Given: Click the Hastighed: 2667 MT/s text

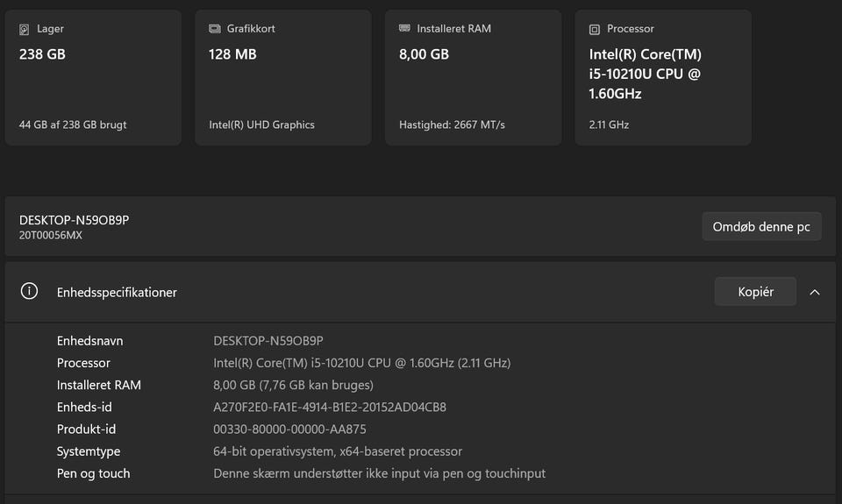Looking at the screenshot, I should pyautogui.click(x=452, y=124).
